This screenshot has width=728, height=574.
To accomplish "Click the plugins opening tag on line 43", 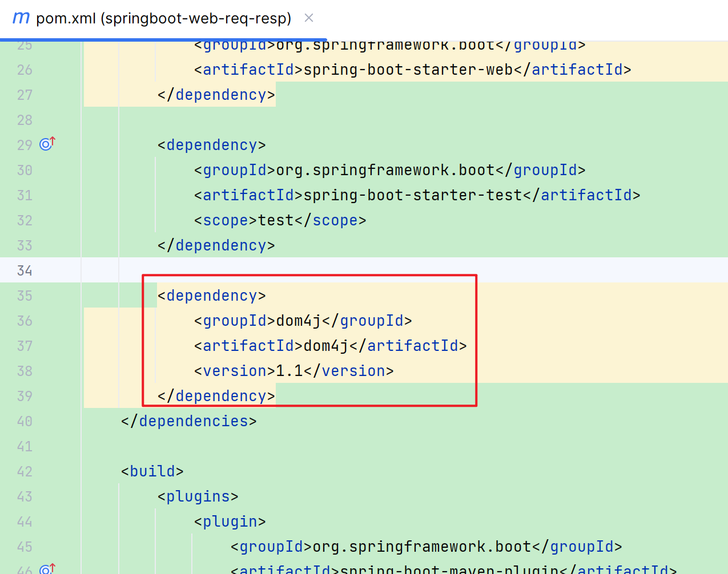I will [x=197, y=496].
